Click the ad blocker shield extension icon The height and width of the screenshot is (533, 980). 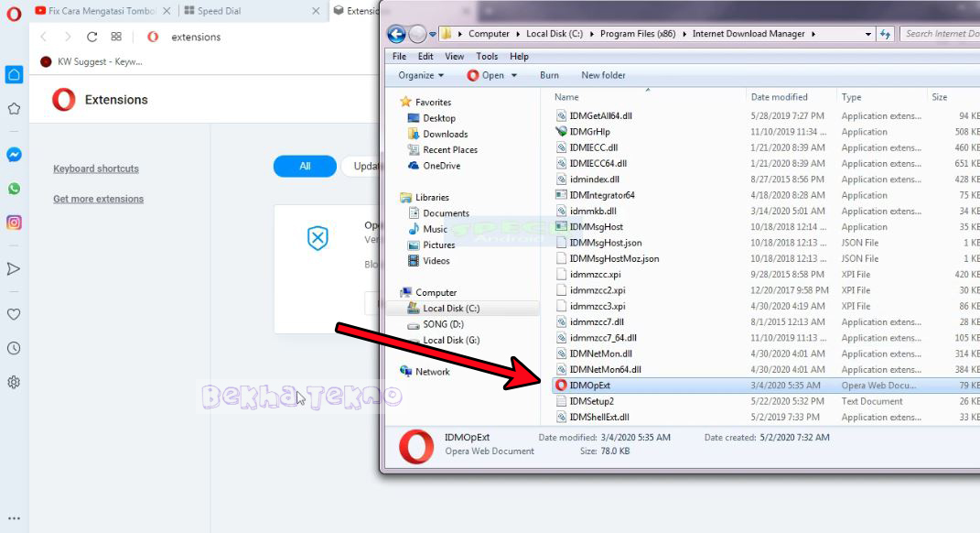coord(318,238)
